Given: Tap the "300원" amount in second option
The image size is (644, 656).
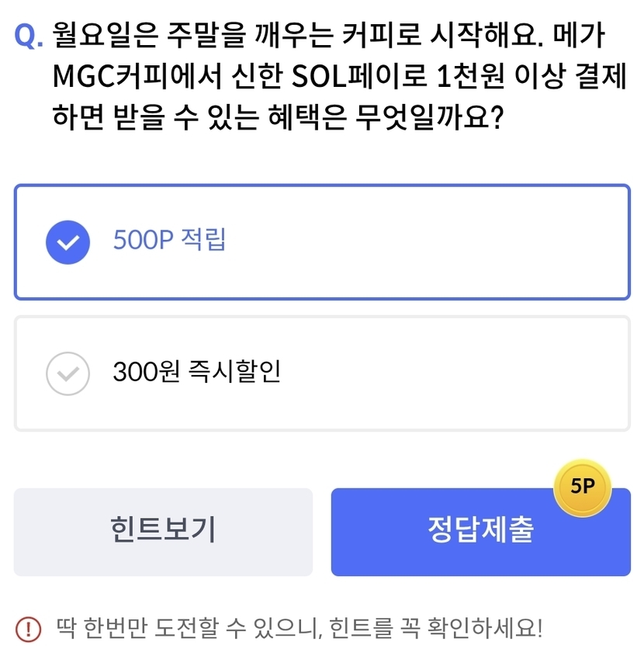Looking at the screenshot, I should pos(146,373).
